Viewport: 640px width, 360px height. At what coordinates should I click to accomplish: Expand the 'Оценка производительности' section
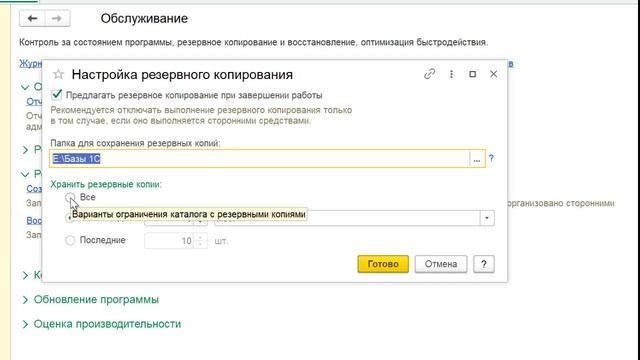point(107,324)
